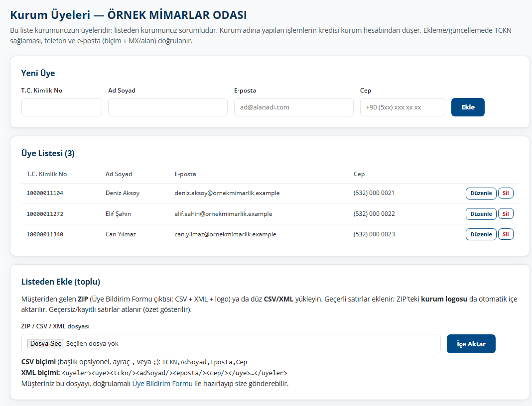The height and width of the screenshot is (406, 532).
Task: Click the Üye Listesi (3) heading
Action: (x=48, y=154)
